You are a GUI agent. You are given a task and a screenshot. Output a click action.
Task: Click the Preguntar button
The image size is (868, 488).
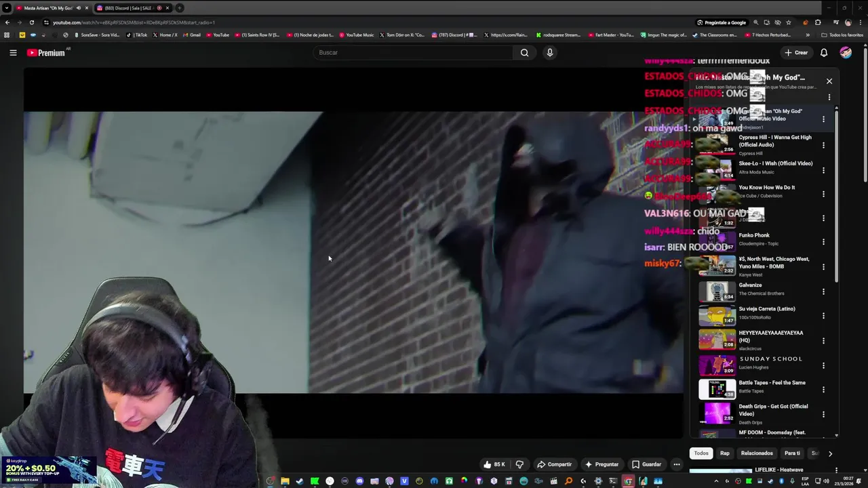click(601, 464)
